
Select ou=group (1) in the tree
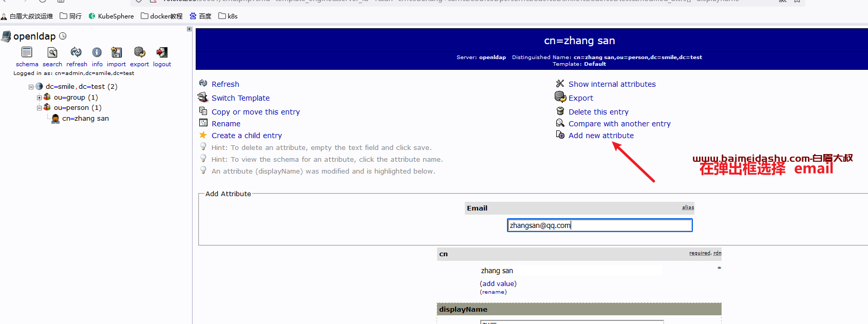[76, 97]
